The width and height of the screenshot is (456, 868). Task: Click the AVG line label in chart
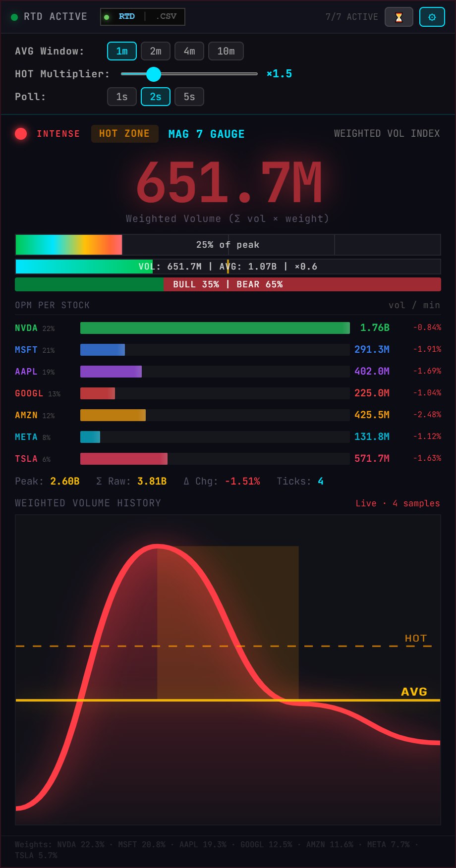414,692
